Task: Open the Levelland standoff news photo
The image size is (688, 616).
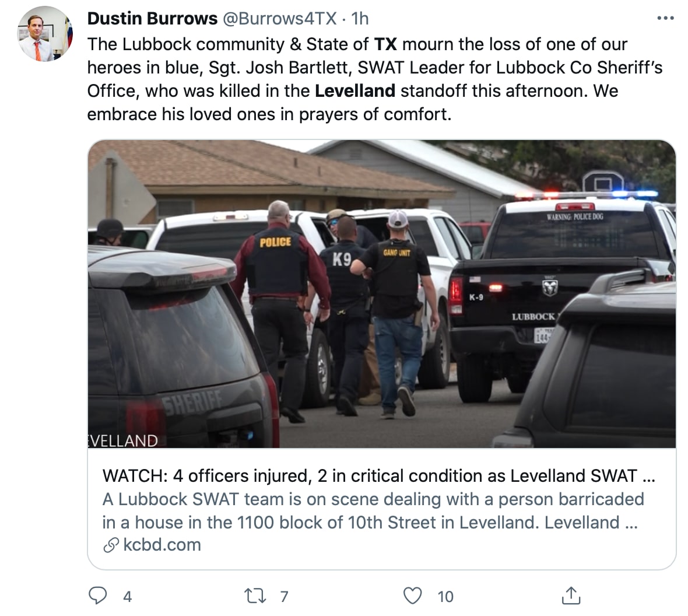Action: click(382, 294)
